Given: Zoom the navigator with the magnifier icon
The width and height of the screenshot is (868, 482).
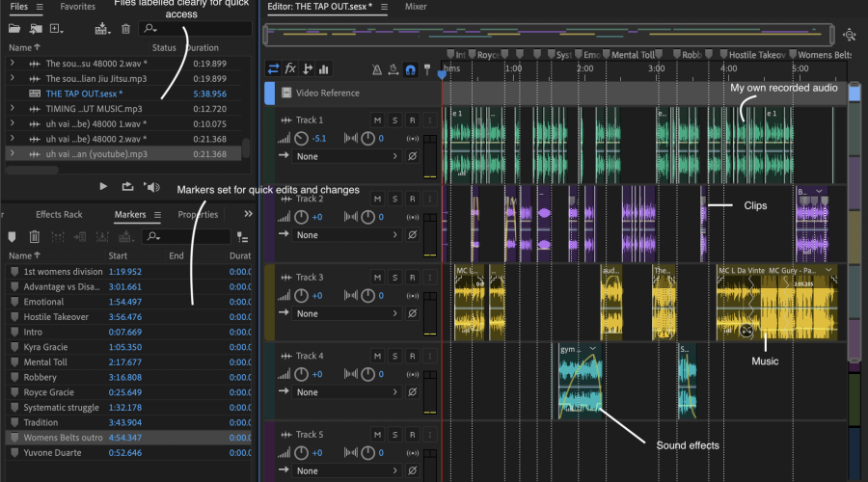Looking at the screenshot, I should tap(849, 35).
